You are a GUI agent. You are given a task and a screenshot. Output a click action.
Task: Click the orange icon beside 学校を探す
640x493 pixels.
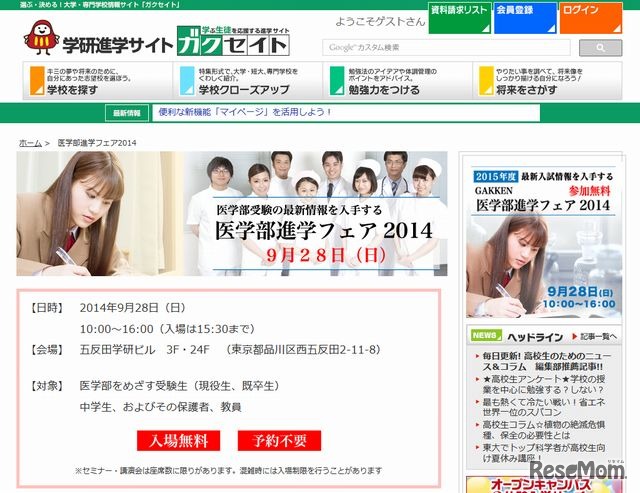(37, 81)
